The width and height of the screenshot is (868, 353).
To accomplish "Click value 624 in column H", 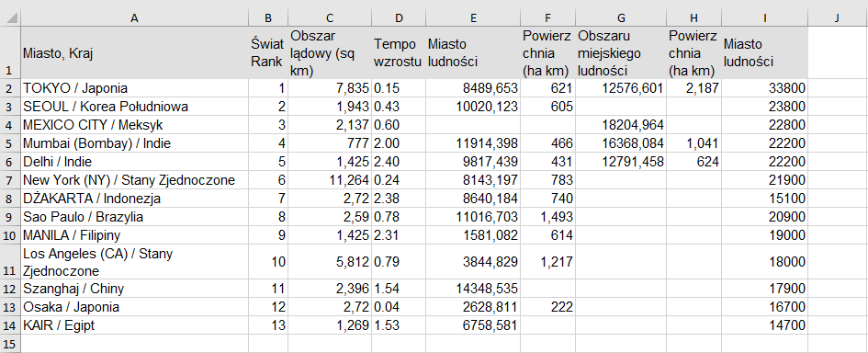I will [x=693, y=162].
